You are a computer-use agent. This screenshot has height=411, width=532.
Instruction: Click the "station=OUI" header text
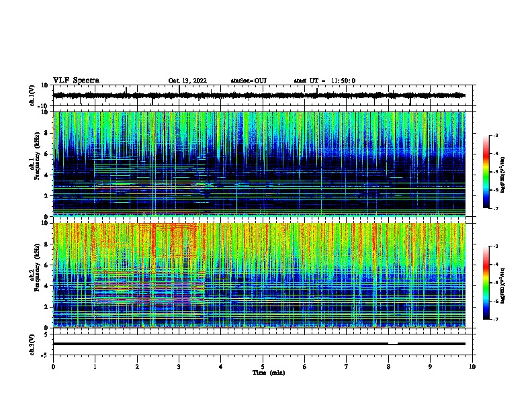(x=249, y=81)
